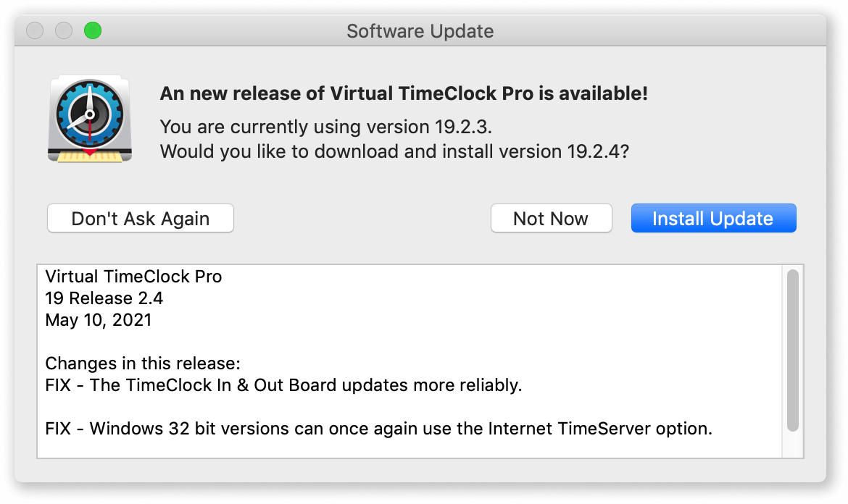Click the bold new release available headline
The image size is (848, 504).
coord(404,93)
